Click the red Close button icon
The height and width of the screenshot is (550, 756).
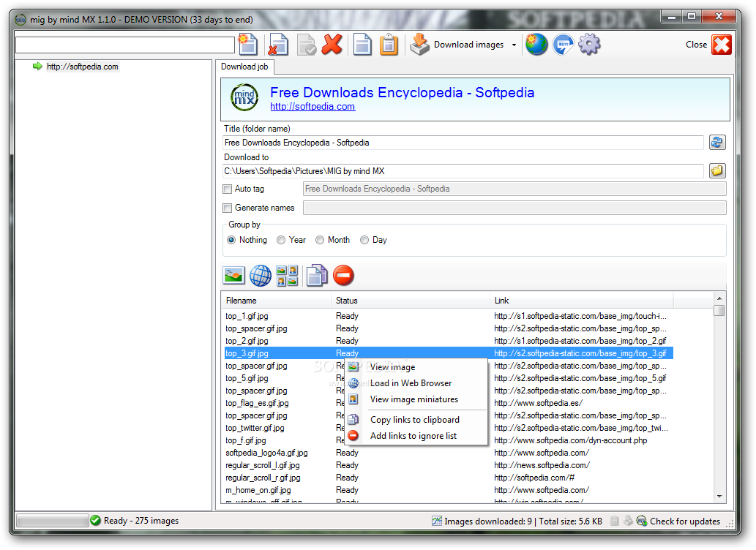(722, 45)
